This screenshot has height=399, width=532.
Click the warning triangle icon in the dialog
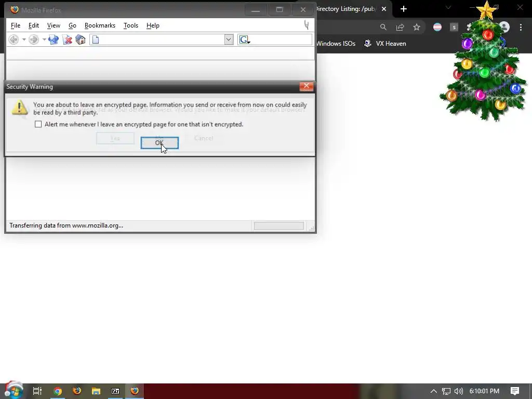[20, 107]
